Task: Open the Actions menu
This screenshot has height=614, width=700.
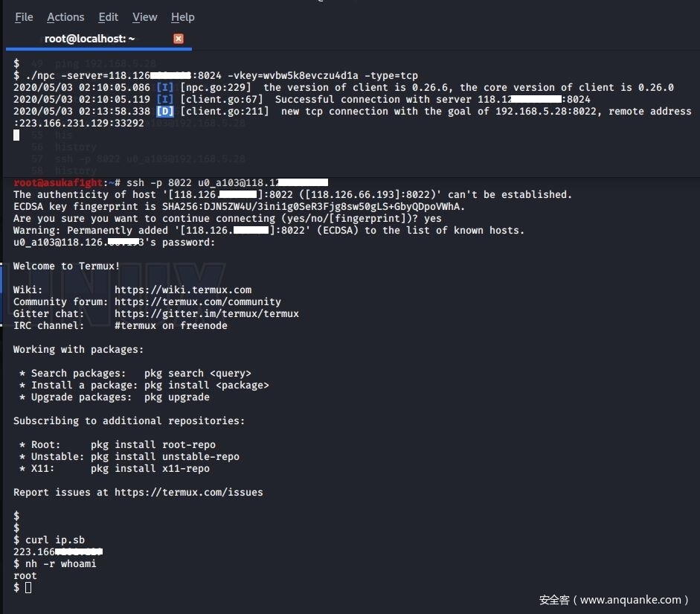Action: point(65,17)
